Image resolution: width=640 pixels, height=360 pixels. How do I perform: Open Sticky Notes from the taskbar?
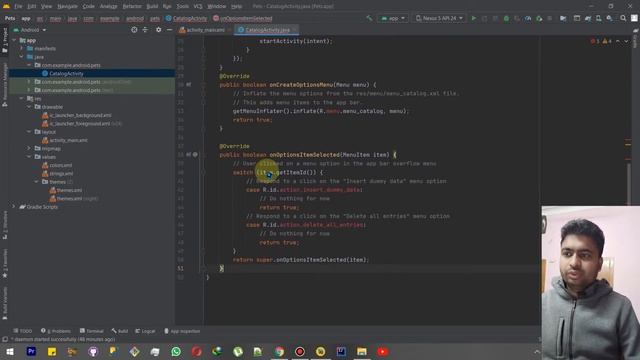coord(52,351)
